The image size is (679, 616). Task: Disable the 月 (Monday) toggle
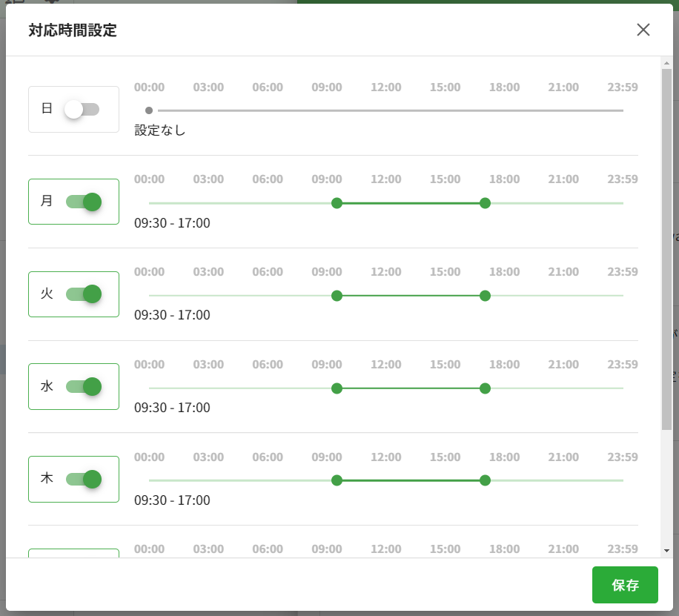click(x=84, y=202)
